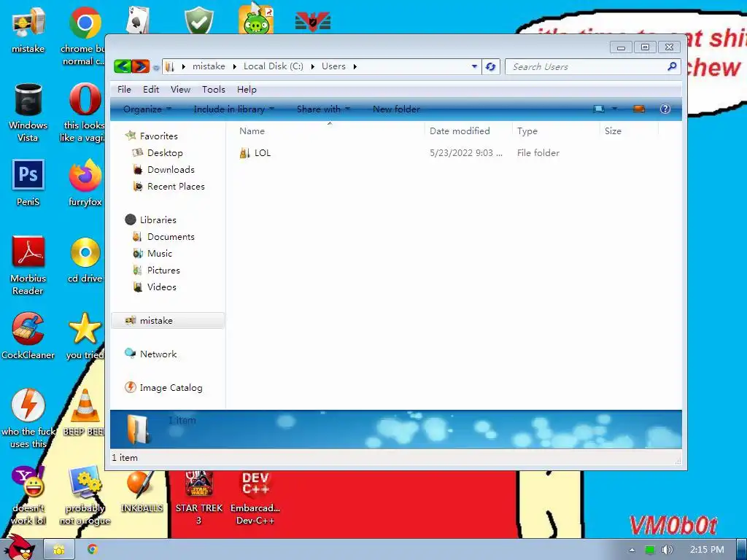The width and height of the screenshot is (747, 560).
Task: Go back with the green back arrow
Action: tap(123, 66)
